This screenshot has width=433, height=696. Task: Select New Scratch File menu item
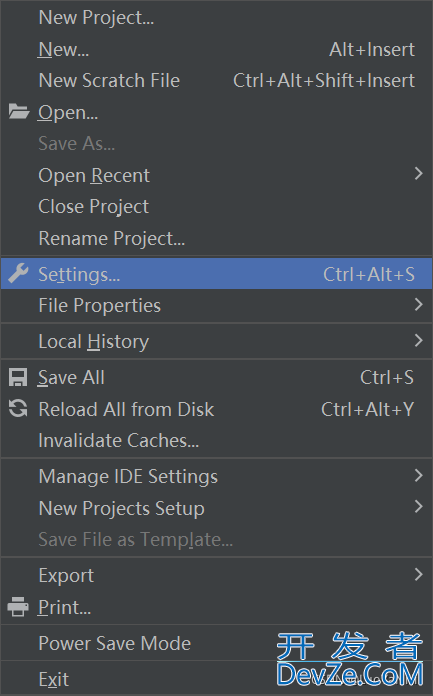(x=216, y=81)
